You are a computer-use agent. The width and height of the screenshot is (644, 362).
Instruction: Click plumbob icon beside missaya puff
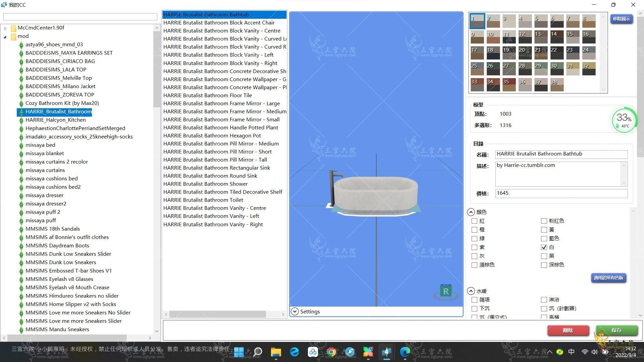pyautogui.click(x=21, y=221)
